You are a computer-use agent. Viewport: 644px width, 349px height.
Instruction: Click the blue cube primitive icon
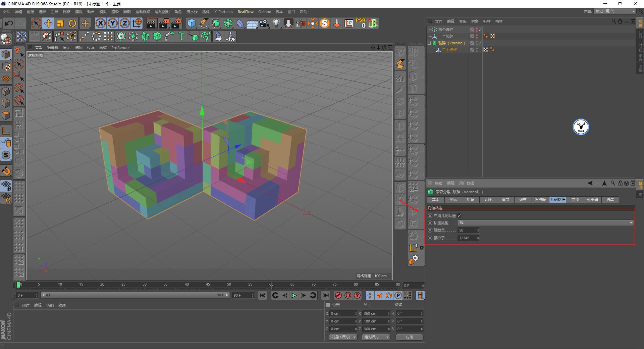click(192, 23)
